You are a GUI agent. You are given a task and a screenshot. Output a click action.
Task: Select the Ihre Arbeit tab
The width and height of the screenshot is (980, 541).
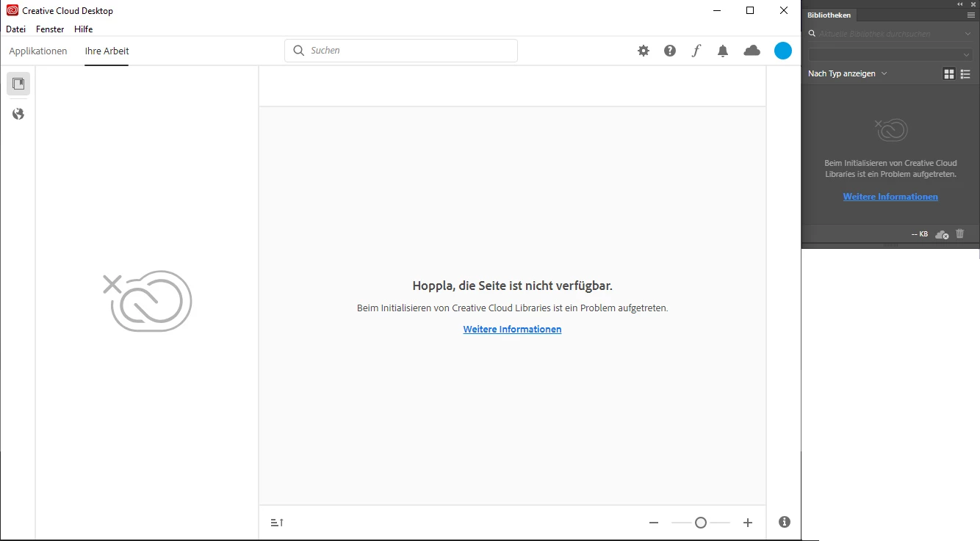pyautogui.click(x=107, y=51)
